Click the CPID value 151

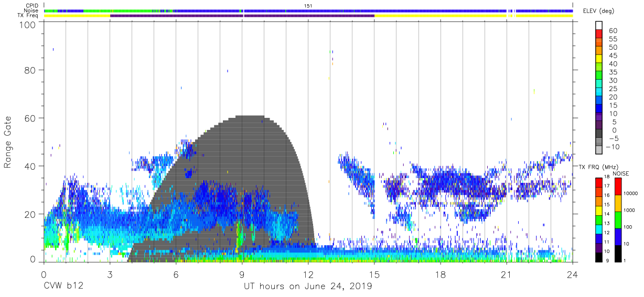pos(308,5)
